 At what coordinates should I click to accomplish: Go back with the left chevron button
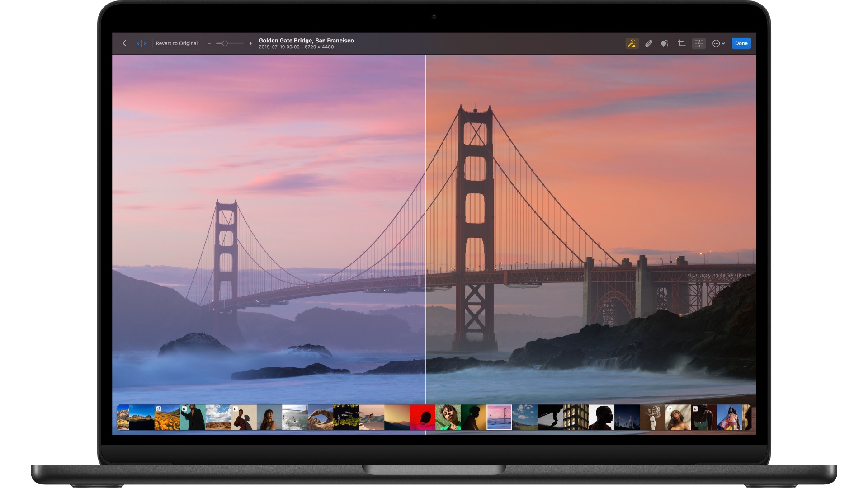click(124, 43)
